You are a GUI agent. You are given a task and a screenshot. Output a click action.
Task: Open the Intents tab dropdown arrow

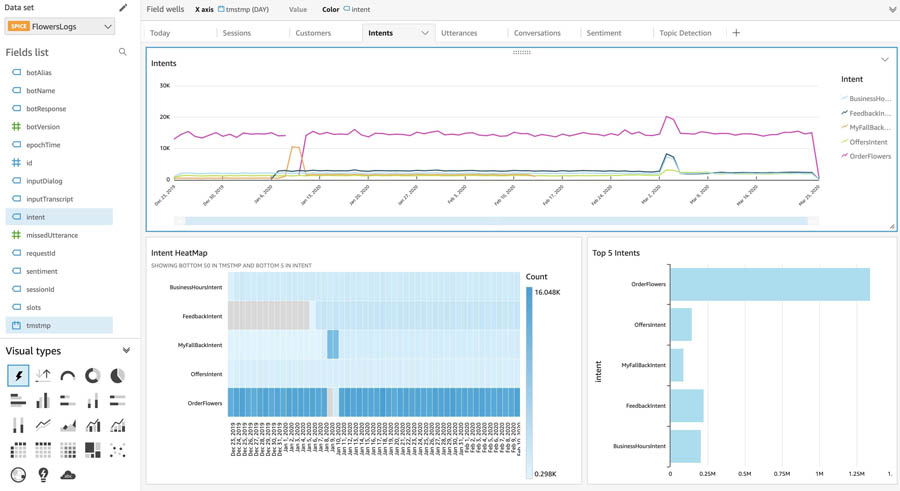(x=425, y=33)
